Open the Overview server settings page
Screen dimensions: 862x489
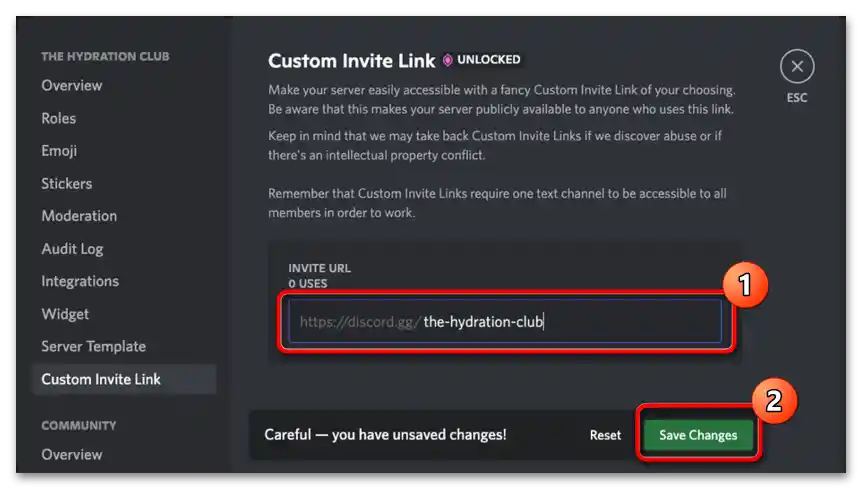tap(71, 85)
